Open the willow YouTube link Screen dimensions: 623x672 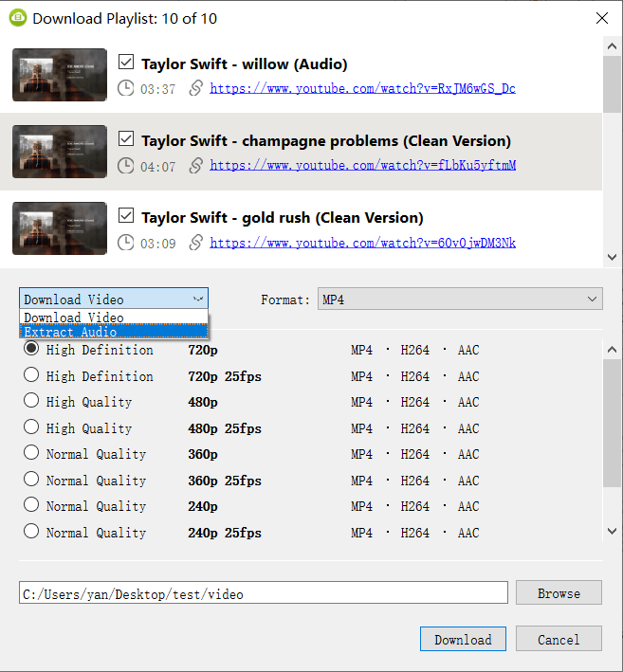pyautogui.click(x=363, y=89)
